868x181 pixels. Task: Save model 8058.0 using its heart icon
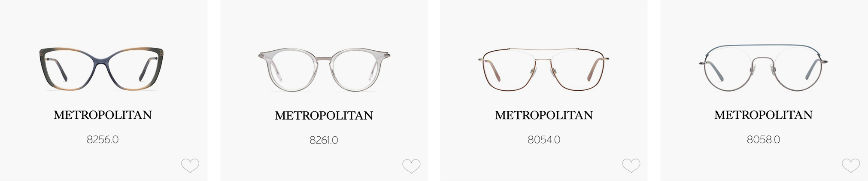(851, 166)
